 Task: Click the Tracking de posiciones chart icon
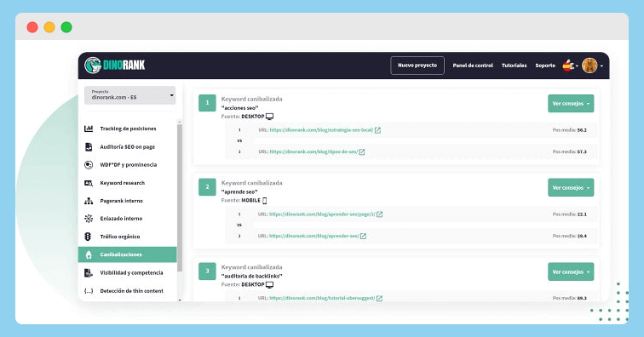coord(89,129)
